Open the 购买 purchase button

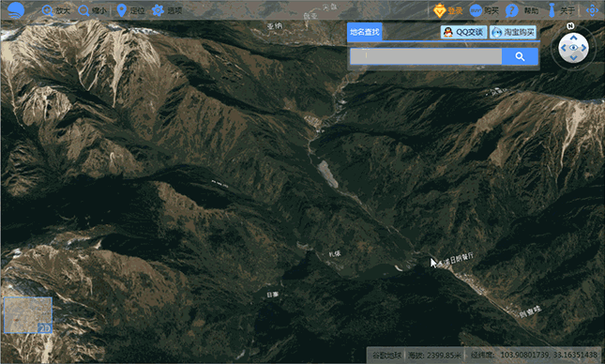click(x=476, y=10)
